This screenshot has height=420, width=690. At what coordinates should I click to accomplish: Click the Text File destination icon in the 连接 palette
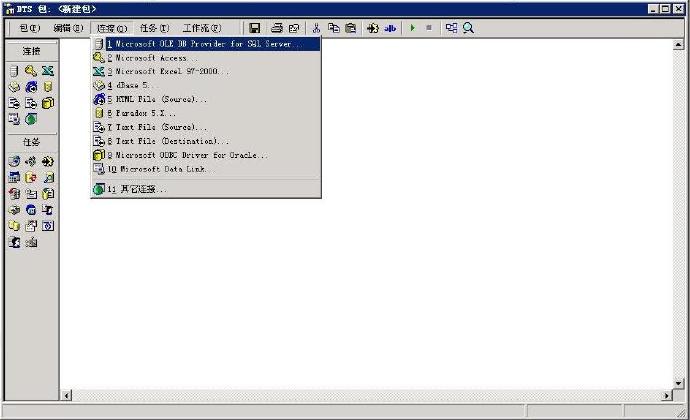click(x=31, y=103)
